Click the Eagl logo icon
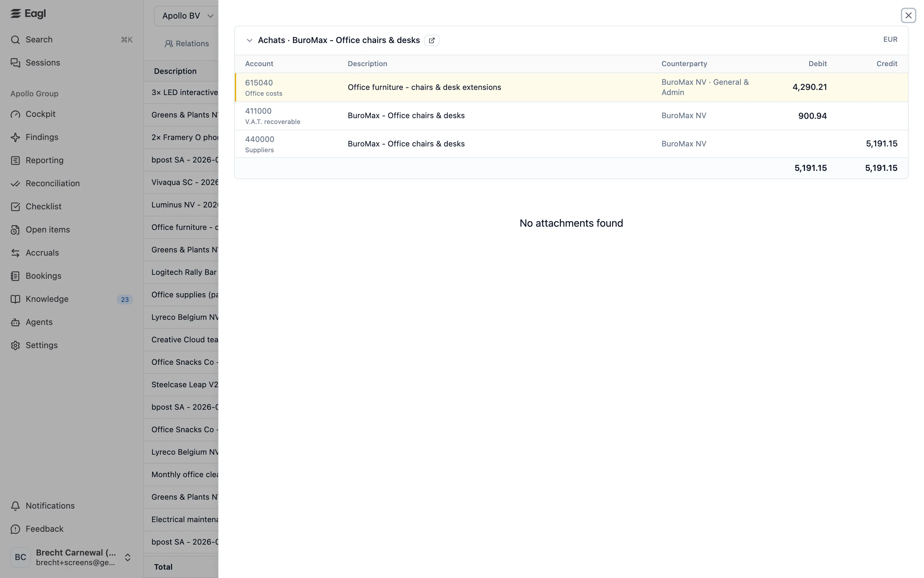Viewport: 924px width, 578px height. [15, 13]
